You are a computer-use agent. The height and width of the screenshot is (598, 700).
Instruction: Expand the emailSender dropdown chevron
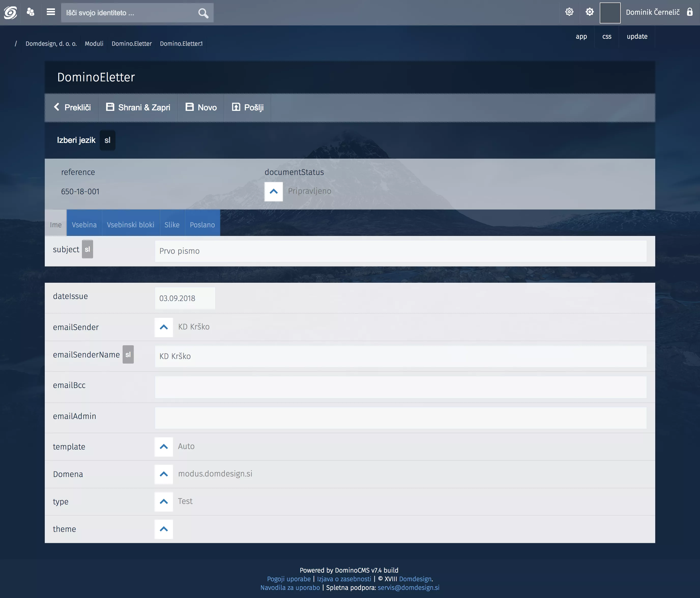[164, 327]
